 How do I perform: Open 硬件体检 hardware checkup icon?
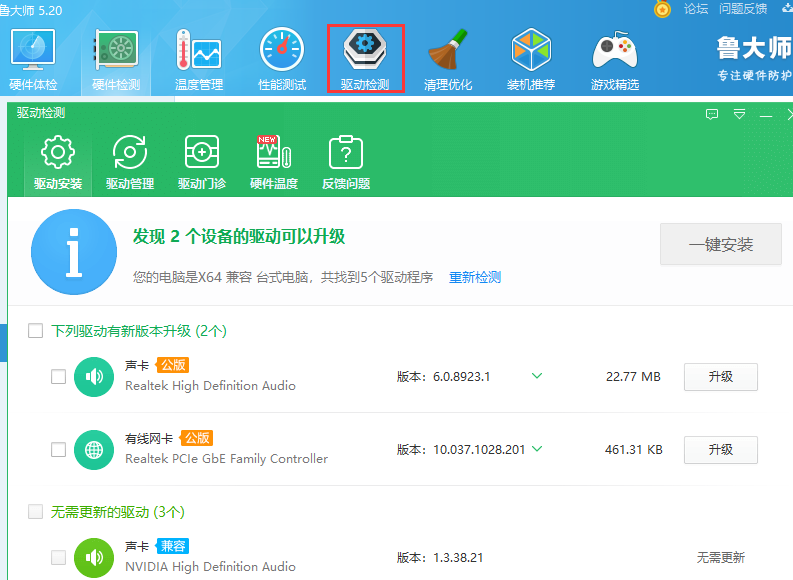[33, 58]
